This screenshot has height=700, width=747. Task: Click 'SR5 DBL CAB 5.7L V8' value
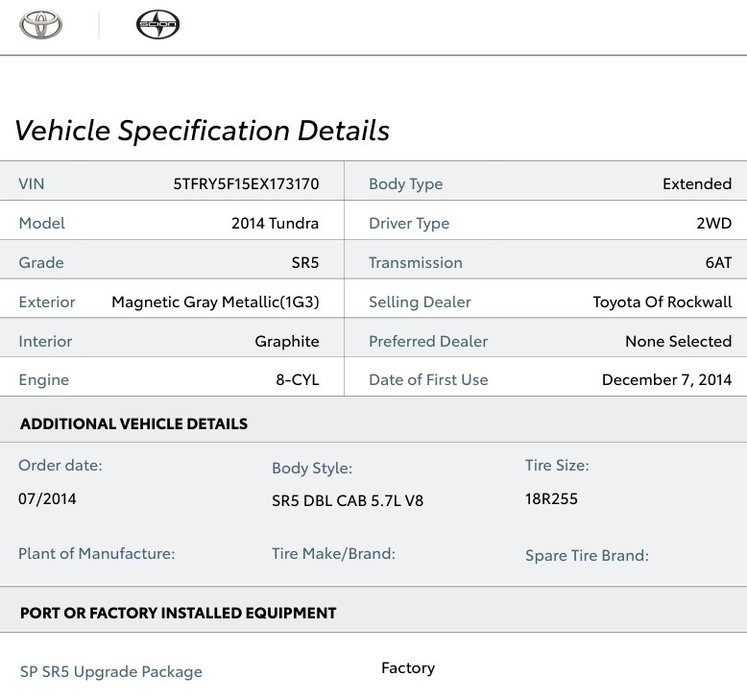(x=348, y=501)
